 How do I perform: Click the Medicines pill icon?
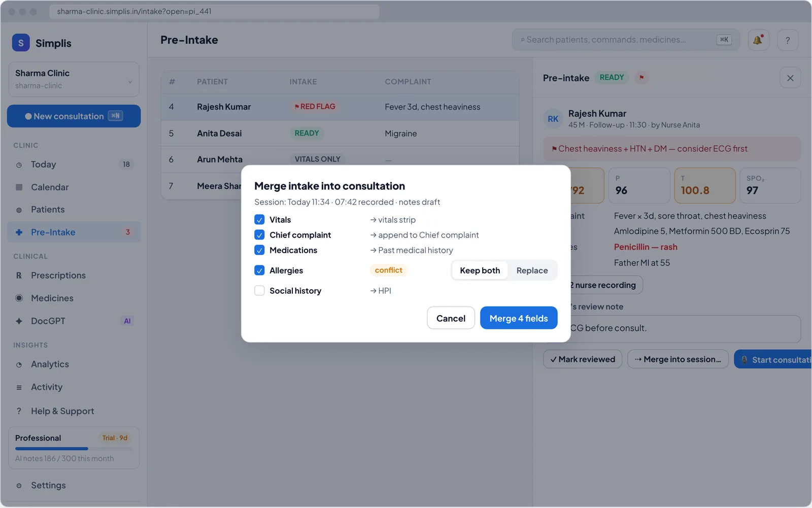click(19, 298)
